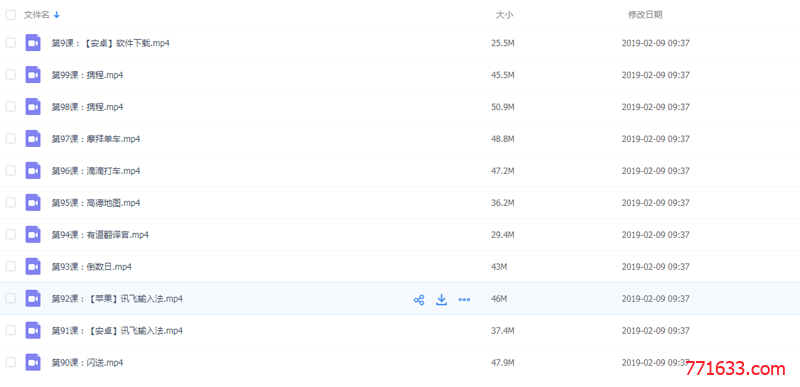Click video icon of 第97课 摩拜单车

(x=33, y=139)
